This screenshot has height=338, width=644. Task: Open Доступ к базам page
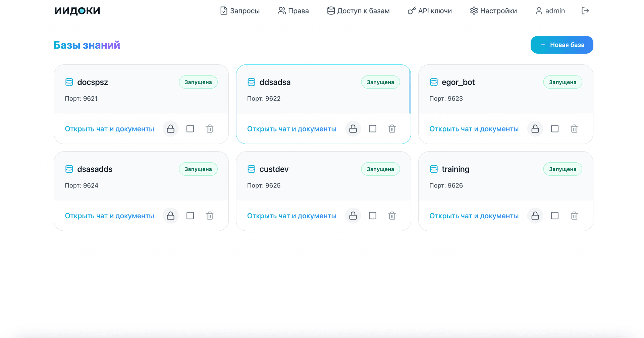tap(358, 11)
